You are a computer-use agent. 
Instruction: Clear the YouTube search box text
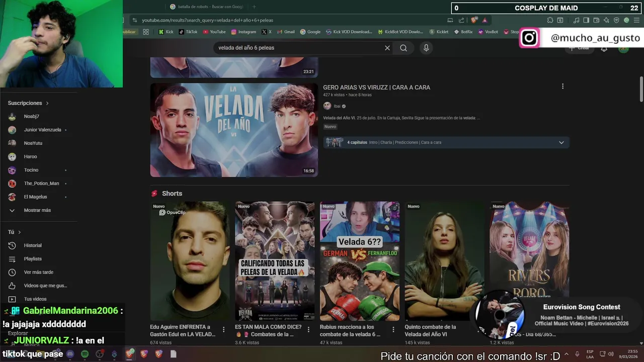(387, 48)
